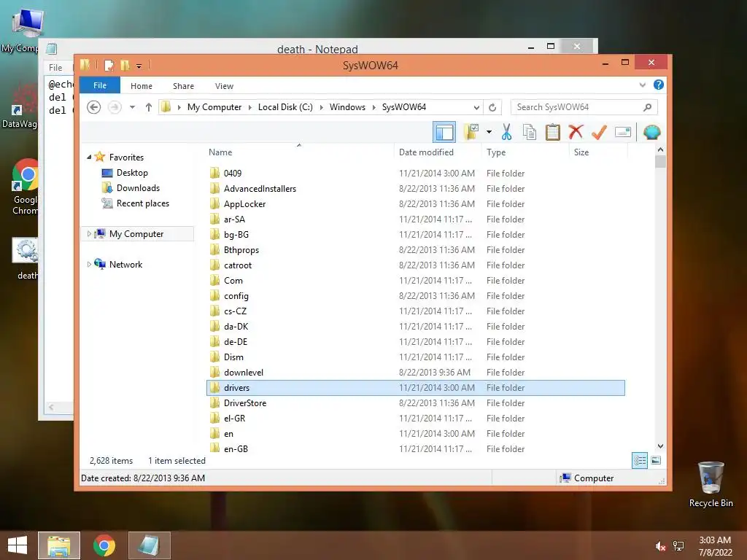This screenshot has height=560, width=747.
Task: Expand the address bar history dropdown
Action: (476, 107)
